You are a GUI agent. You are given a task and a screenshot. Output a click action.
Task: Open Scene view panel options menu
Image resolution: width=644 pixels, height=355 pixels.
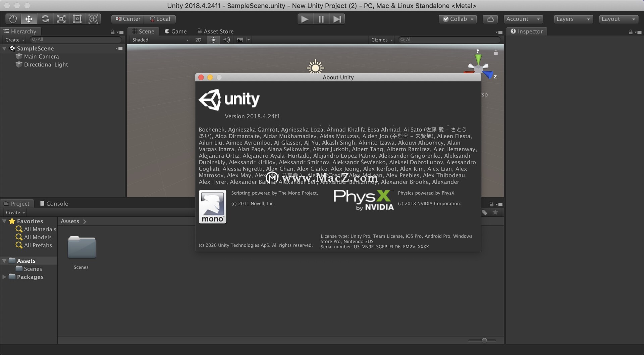coord(499,32)
